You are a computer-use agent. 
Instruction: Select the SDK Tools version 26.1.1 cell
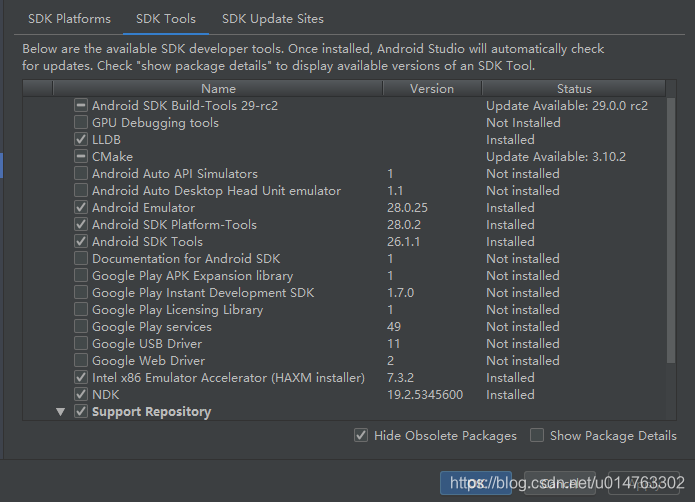[x=403, y=242]
